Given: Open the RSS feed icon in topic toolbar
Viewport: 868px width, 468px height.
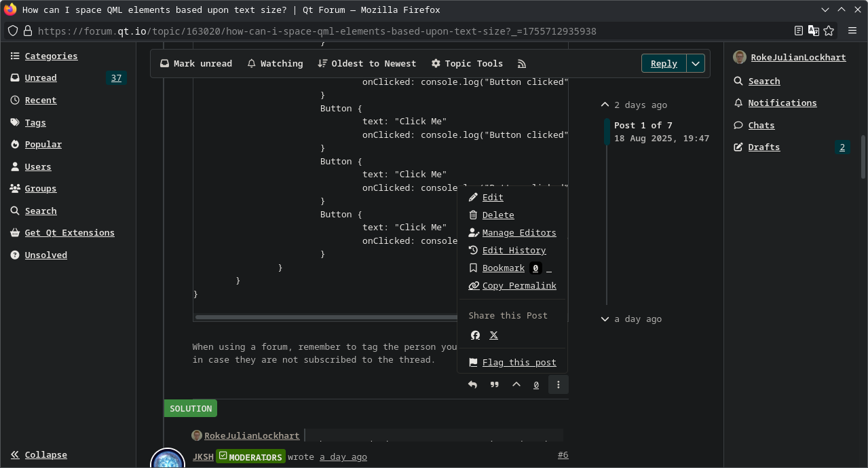Looking at the screenshot, I should (x=522, y=63).
